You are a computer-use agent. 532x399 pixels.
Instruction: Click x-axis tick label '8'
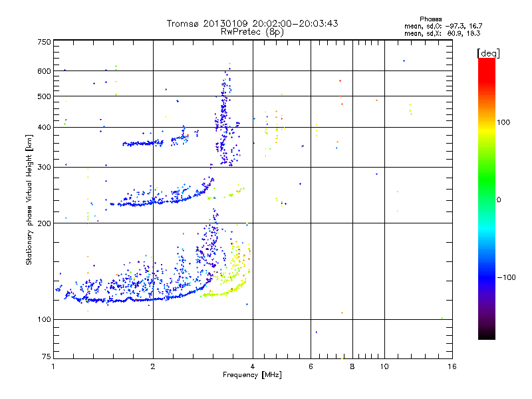(x=352, y=366)
